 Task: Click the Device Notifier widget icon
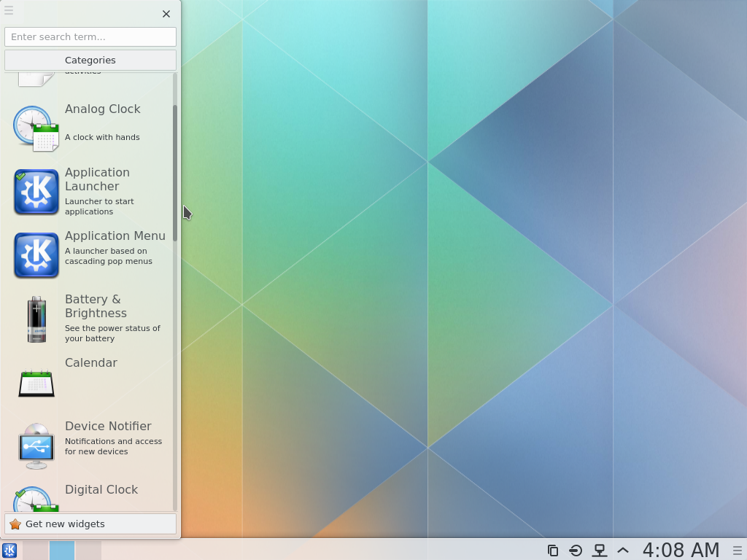click(36, 446)
